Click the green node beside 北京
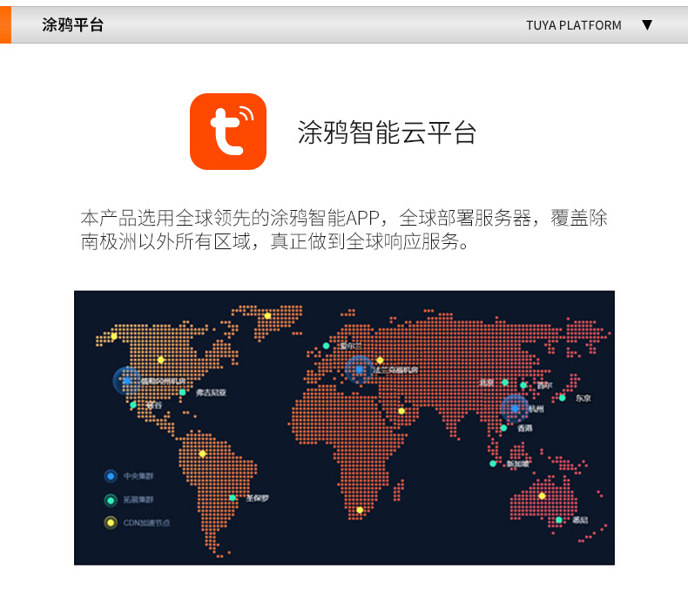Image resolution: width=688 pixels, height=616 pixels. click(x=505, y=382)
